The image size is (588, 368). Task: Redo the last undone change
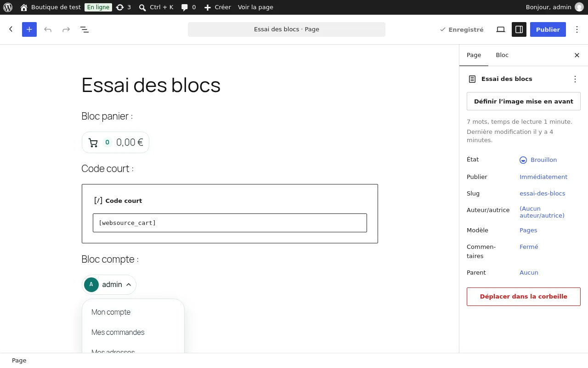pyautogui.click(x=66, y=29)
